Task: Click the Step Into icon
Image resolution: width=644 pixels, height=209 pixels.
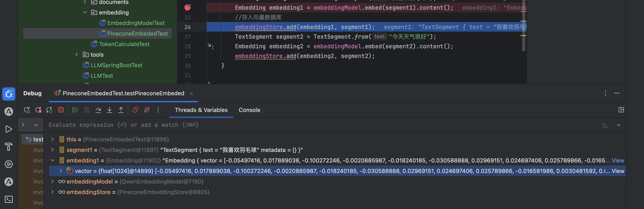Action: point(110,110)
